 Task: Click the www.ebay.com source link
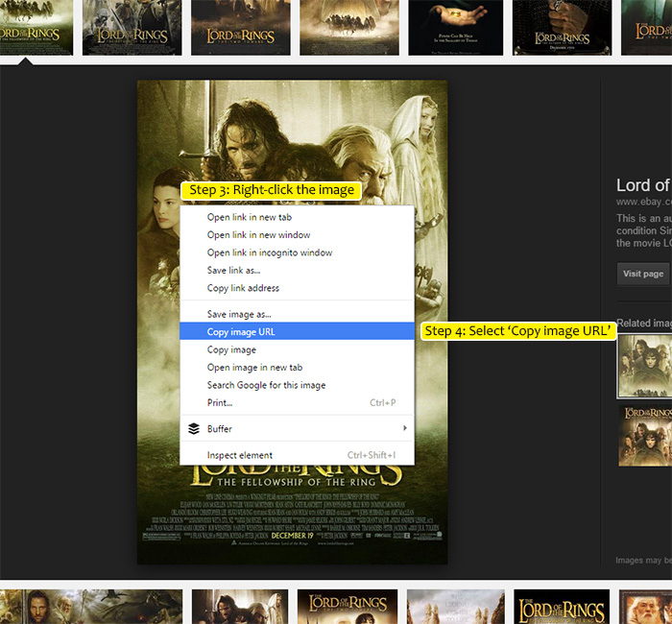pyautogui.click(x=642, y=203)
